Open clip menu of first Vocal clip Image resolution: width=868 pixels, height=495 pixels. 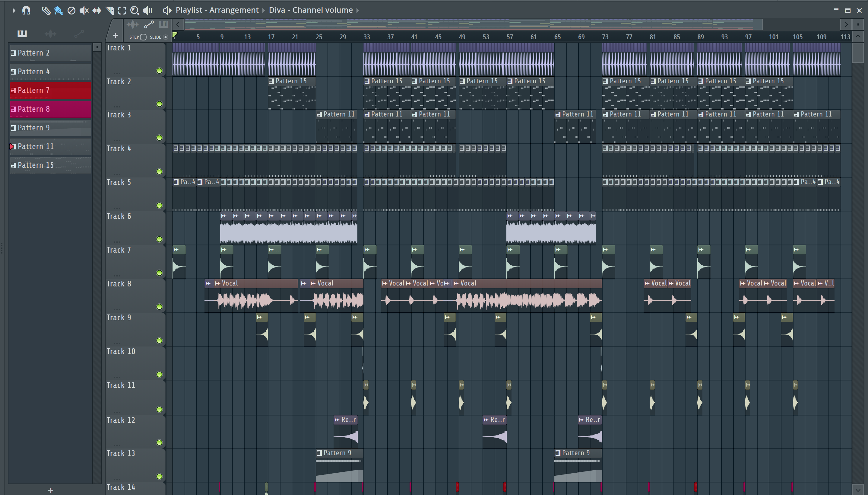pos(217,283)
